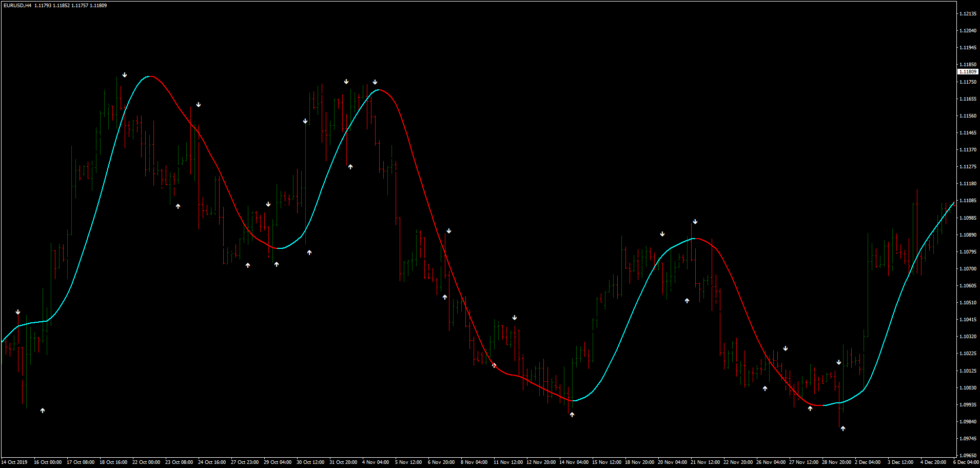Click the current price tag 1.11809

(968, 72)
